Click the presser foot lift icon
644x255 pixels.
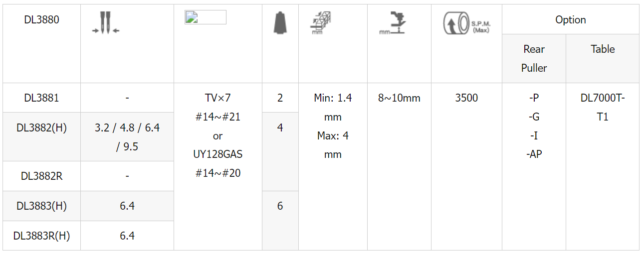click(392, 23)
